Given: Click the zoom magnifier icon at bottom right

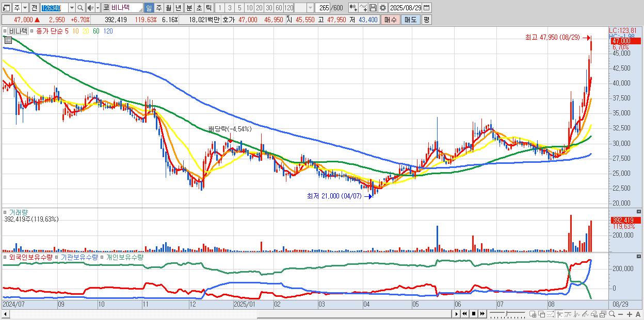Looking at the screenshot, I should tap(612, 314).
